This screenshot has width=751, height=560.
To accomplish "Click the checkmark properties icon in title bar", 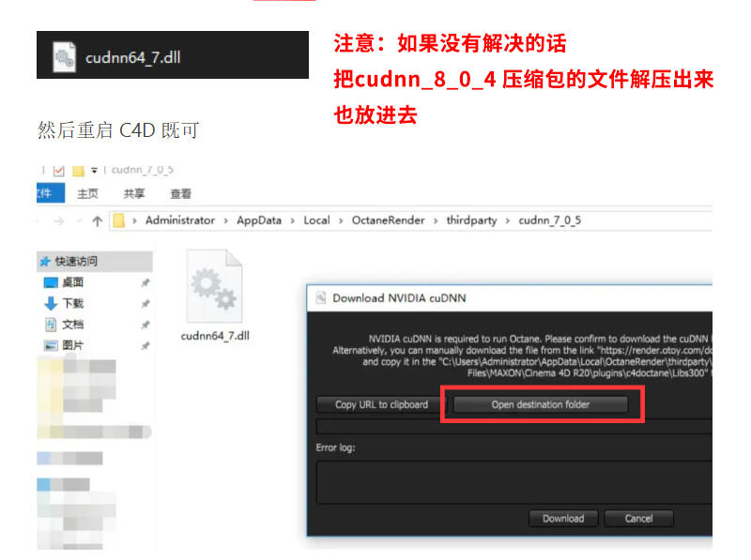I will [x=59, y=171].
